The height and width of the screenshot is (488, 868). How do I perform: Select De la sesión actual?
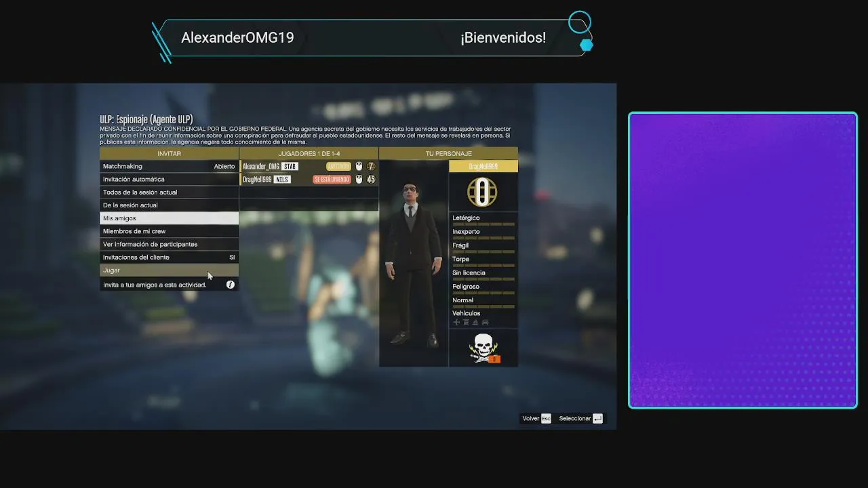169,205
